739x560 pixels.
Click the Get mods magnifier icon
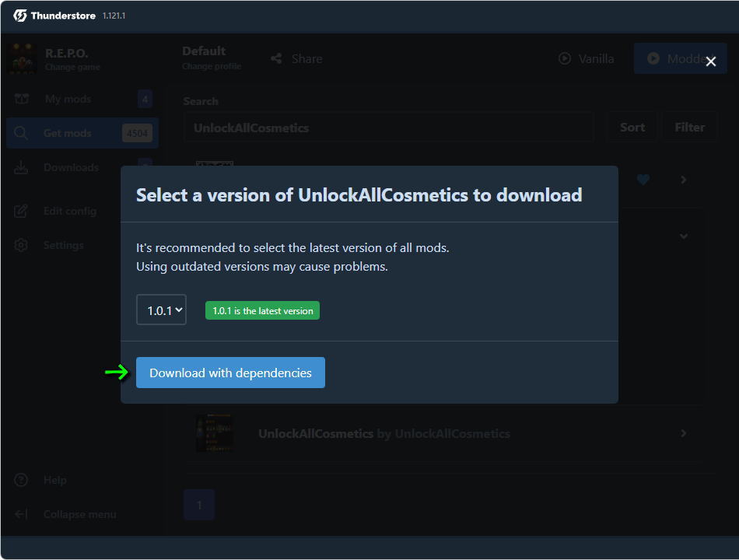21,133
